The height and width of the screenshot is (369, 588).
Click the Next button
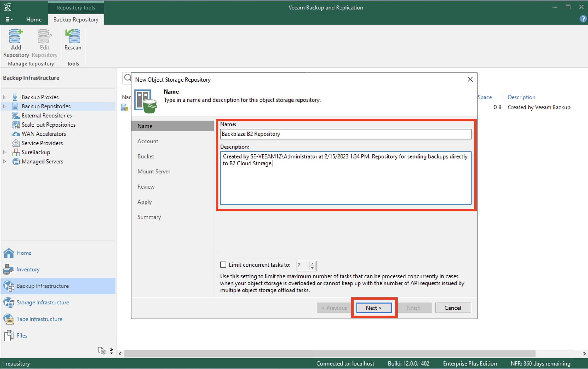374,308
